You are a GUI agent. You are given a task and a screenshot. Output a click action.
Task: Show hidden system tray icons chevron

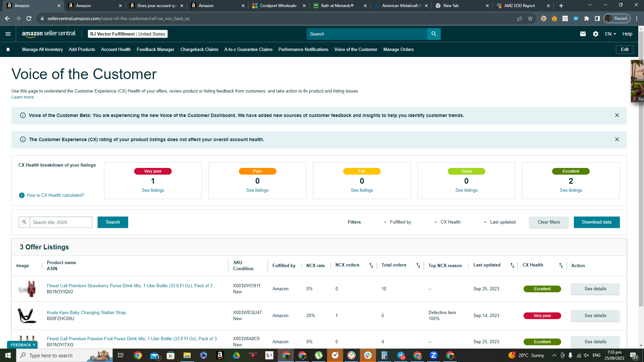(x=554, y=355)
